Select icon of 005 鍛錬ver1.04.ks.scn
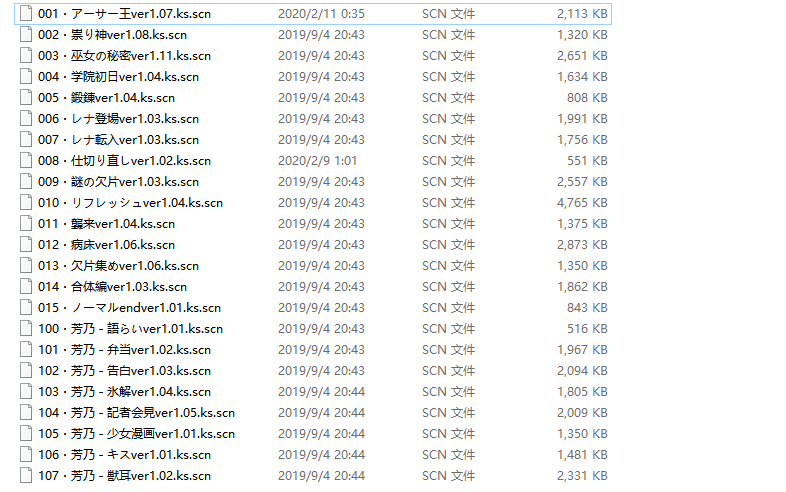 pyautogui.click(x=26, y=98)
